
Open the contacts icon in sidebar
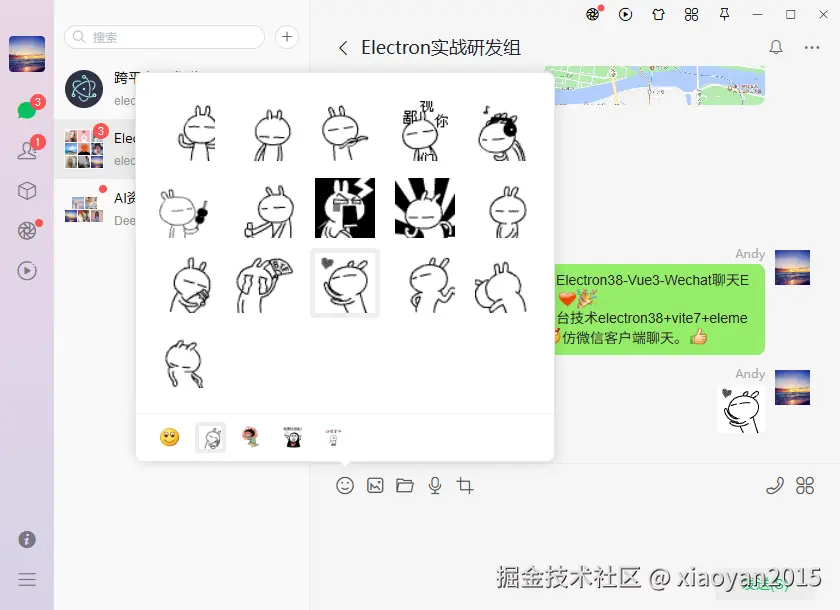click(x=27, y=149)
